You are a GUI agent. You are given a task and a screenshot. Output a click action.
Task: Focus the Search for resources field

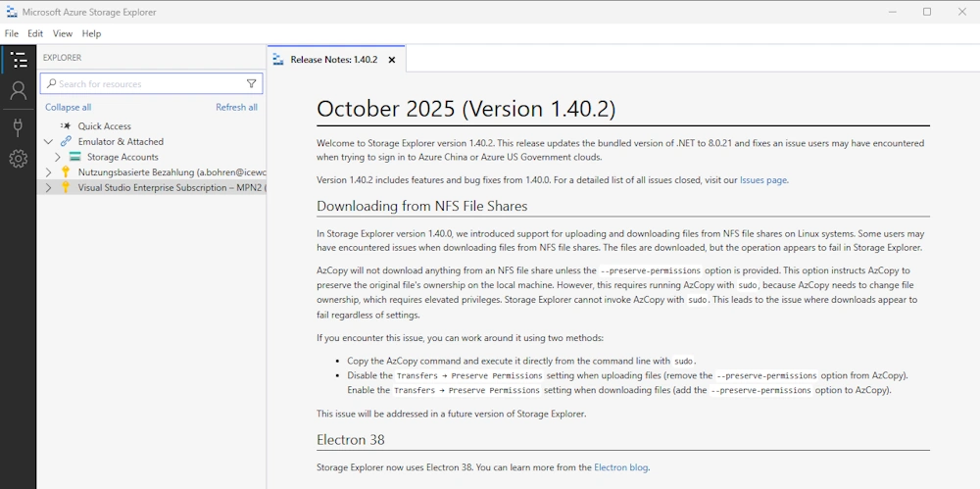coord(147,84)
